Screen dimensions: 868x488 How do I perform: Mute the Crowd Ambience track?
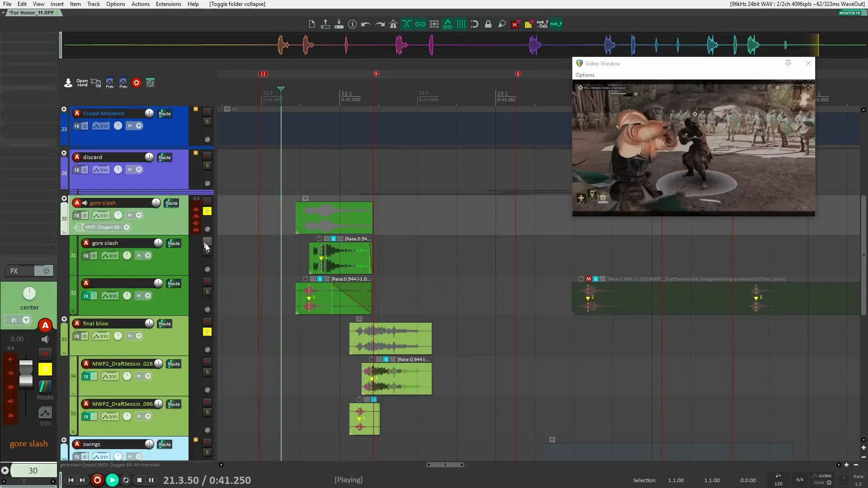click(207, 112)
